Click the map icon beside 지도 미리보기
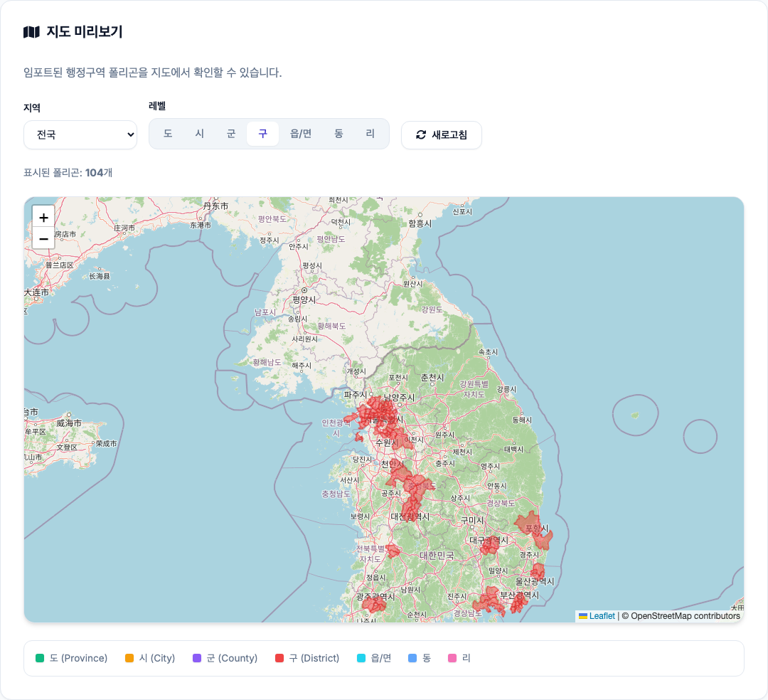Image resolution: width=768 pixels, height=700 pixels. 31,32
